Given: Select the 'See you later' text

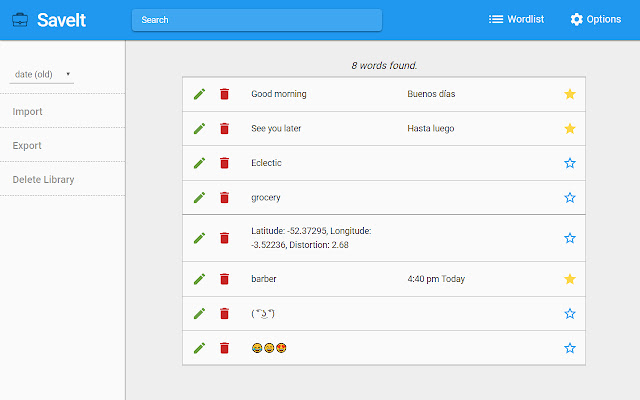Looking at the screenshot, I should pyautogui.click(x=276, y=129).
